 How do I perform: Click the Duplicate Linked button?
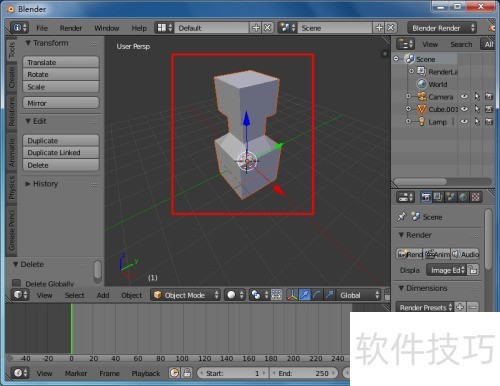[x=61, y=153]
